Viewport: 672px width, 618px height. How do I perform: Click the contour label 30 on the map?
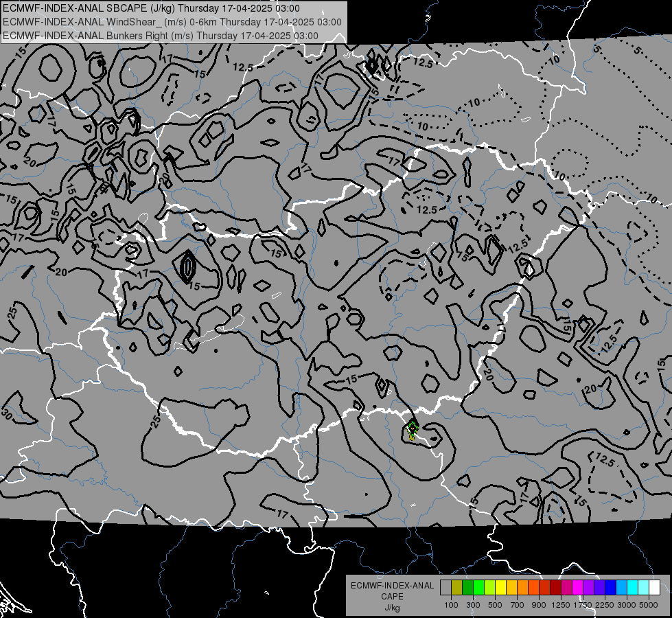click(7, 414)
